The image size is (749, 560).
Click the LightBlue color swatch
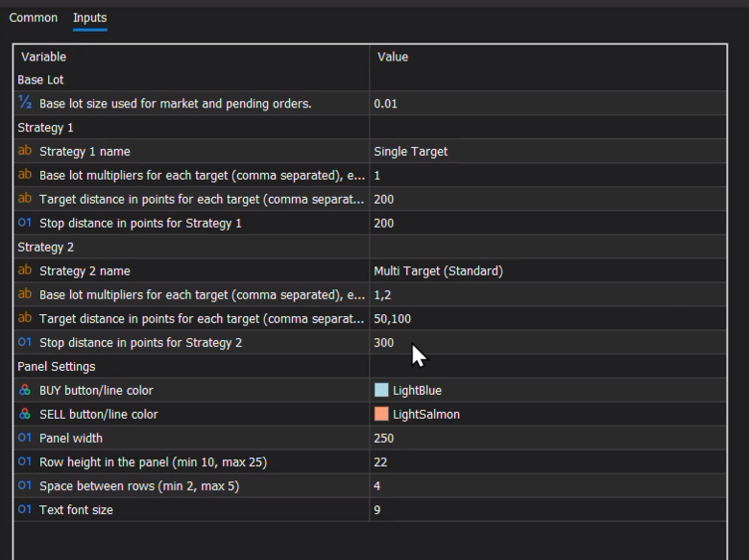coord(381,391)
